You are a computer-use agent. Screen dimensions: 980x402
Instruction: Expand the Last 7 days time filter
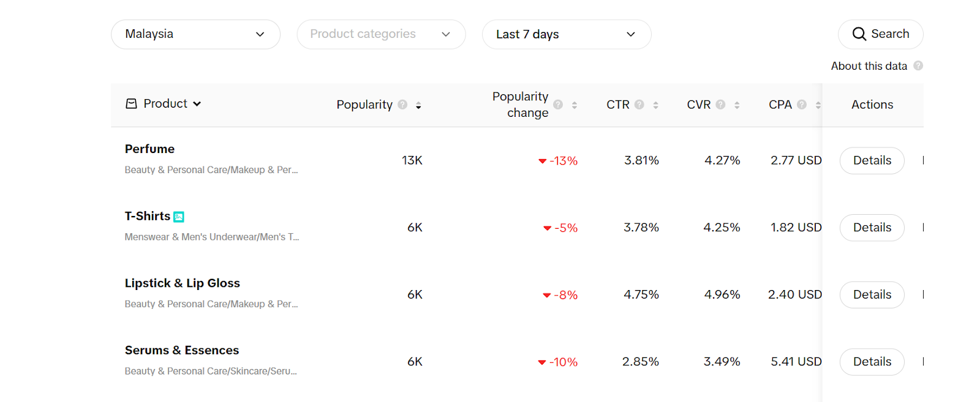click(566, 34)
